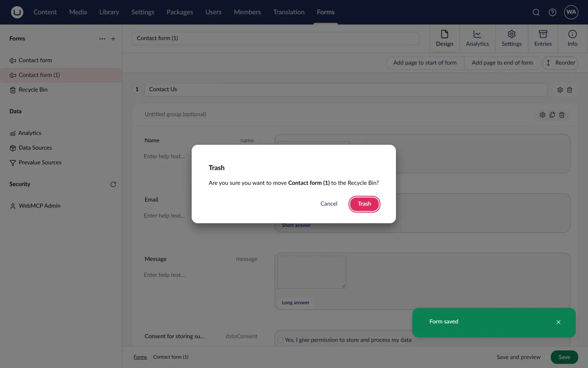Open the Content section

coord(45,12)
